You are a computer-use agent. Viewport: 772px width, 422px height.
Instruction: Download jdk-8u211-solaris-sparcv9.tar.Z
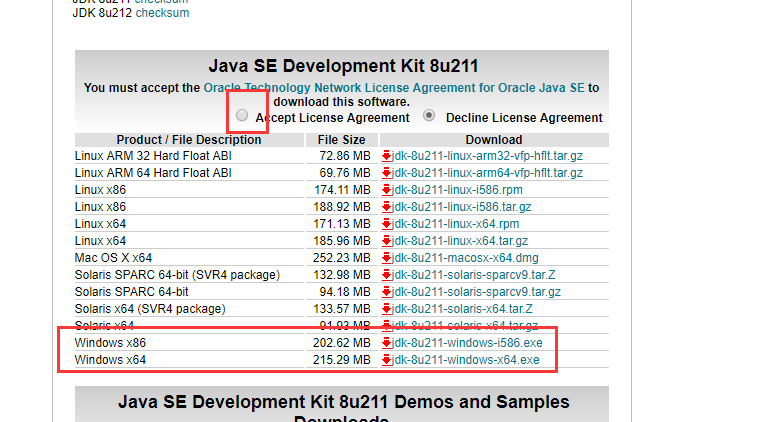[473, 275]
